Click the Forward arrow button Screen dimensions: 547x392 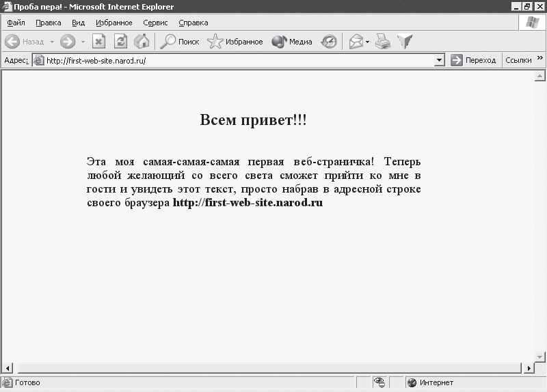pyautogui.click(x=67, y=42)
